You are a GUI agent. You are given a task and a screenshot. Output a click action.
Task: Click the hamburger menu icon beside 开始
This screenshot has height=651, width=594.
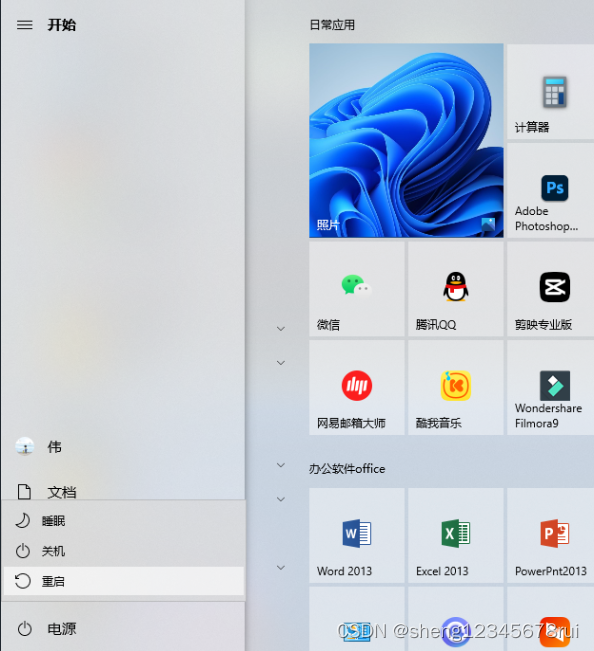(x=24, y=25)
